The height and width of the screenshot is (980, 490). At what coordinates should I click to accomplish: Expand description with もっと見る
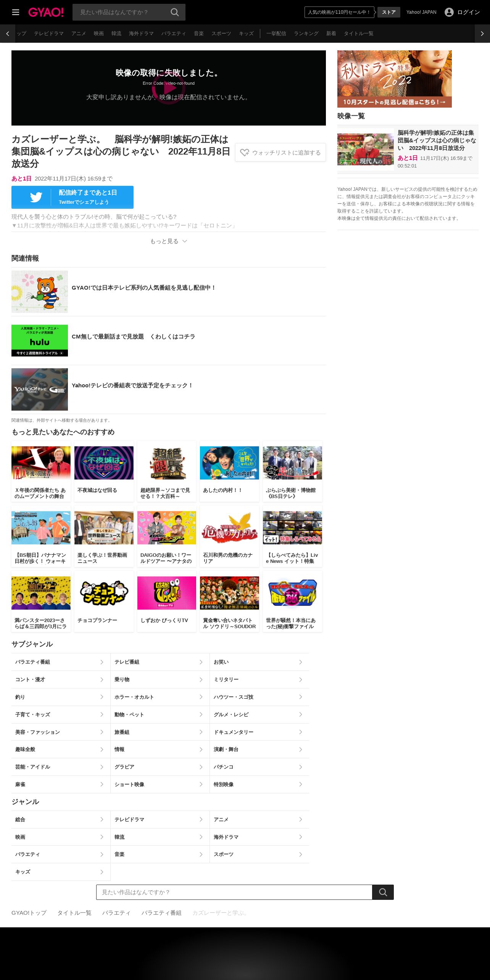(169, 241)
